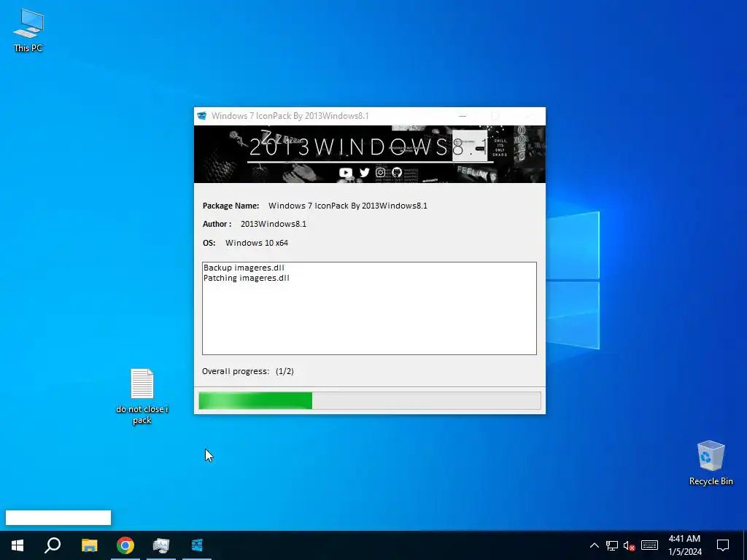The height and width of the screenshot is (560, 747).
Task: Click the muted volume tray icon
Action: point(629,545)
